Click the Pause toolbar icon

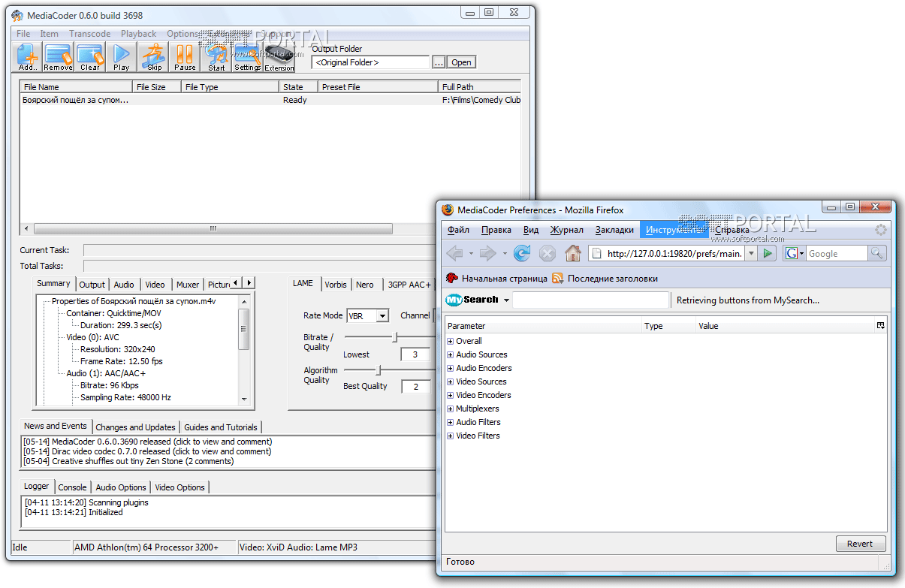(185, 57)
